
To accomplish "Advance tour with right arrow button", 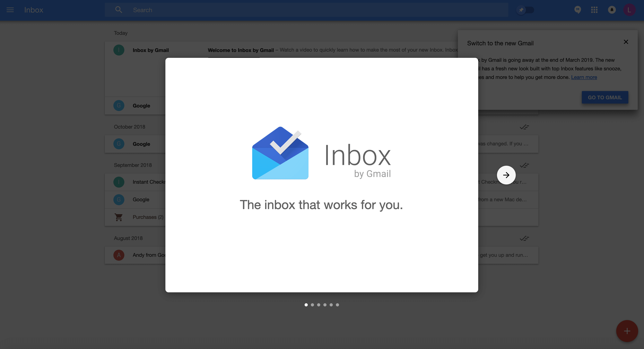I will point(506,175).
